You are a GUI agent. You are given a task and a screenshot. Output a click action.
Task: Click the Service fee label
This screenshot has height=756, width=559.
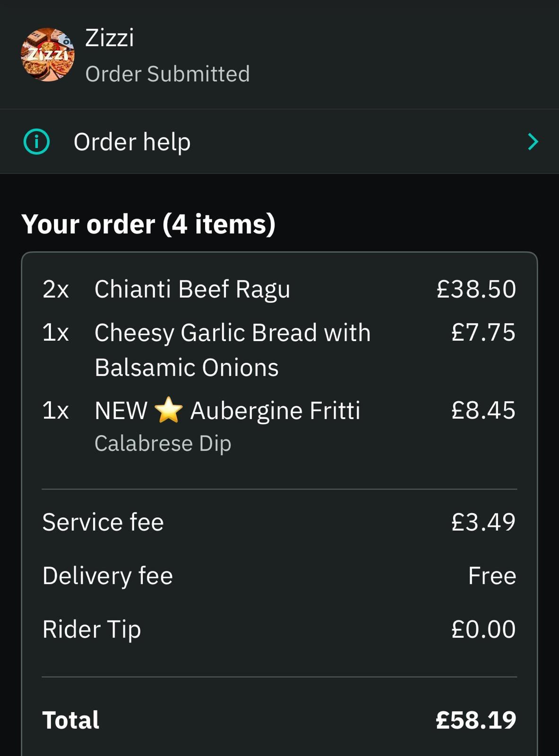pos(103,522)
